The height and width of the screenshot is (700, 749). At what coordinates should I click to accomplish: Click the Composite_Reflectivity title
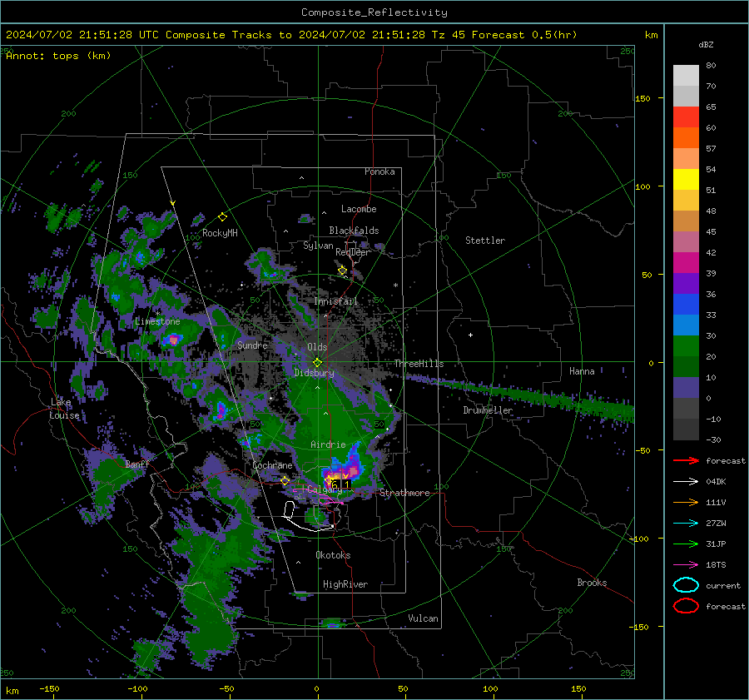click(x=374, y=12)
